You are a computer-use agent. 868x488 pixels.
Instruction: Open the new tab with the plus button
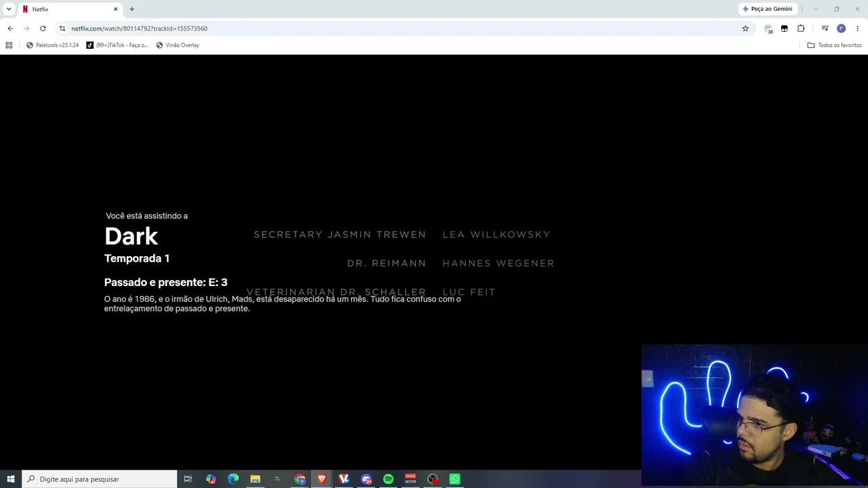132,9
